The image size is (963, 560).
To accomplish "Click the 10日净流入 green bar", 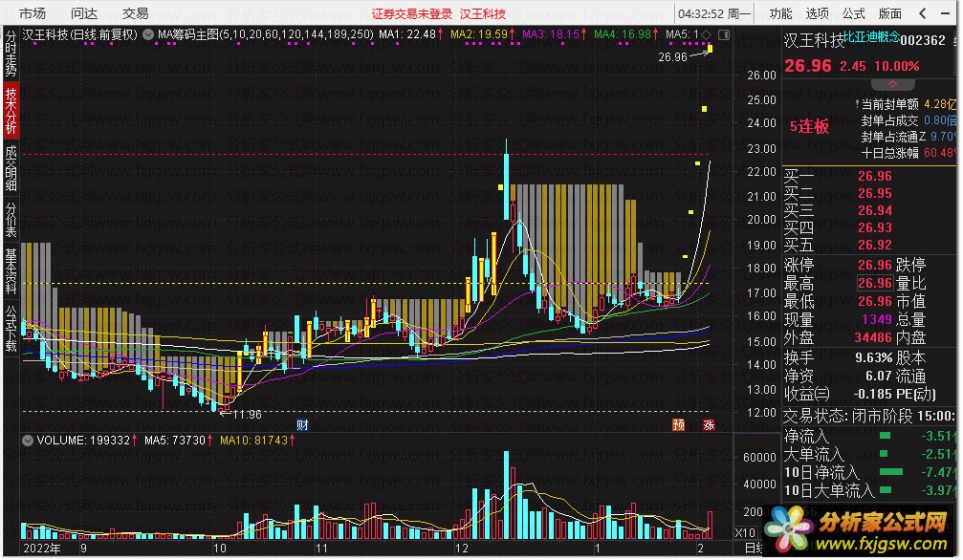I will 891,472.
